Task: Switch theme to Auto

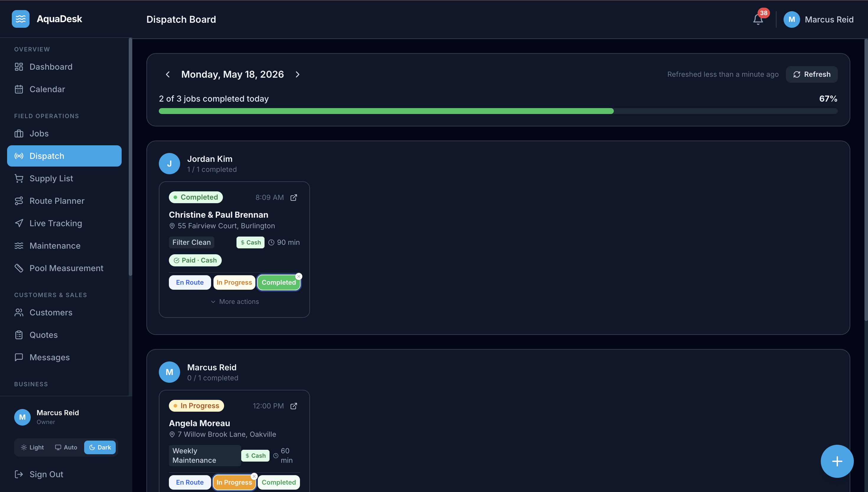Action: click(66, 447)
